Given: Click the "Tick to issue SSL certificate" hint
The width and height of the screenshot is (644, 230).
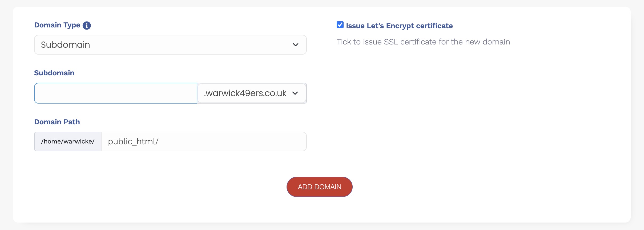Looking at the screenshot, I should pyautogui.click(x=423, y=42).
